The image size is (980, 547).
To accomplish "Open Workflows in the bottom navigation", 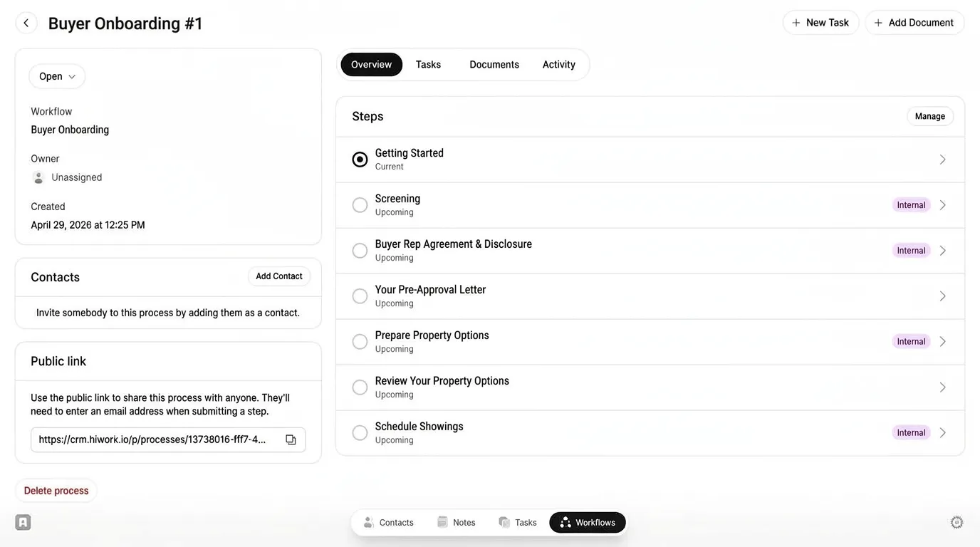I will (588, 523).
